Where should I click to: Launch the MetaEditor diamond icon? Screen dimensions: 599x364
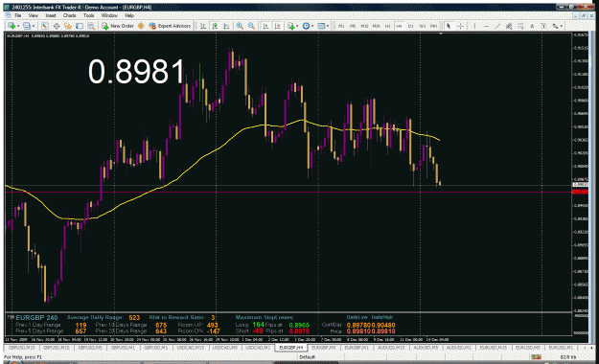point(141,26)
